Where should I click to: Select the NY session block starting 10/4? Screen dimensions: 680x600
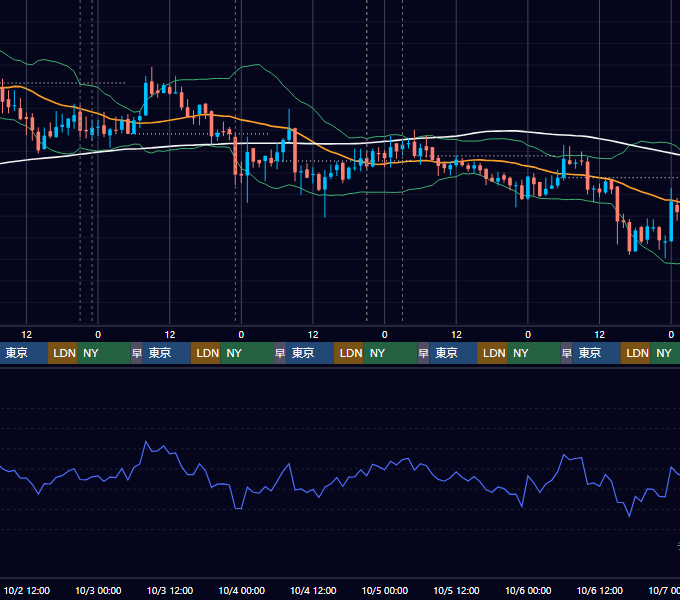coord(390,353)
